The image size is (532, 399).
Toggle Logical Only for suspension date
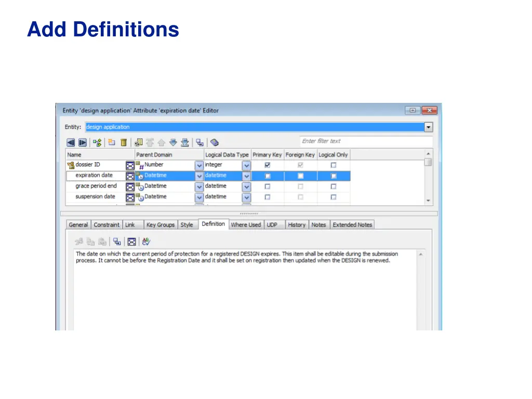pos(334,197)
